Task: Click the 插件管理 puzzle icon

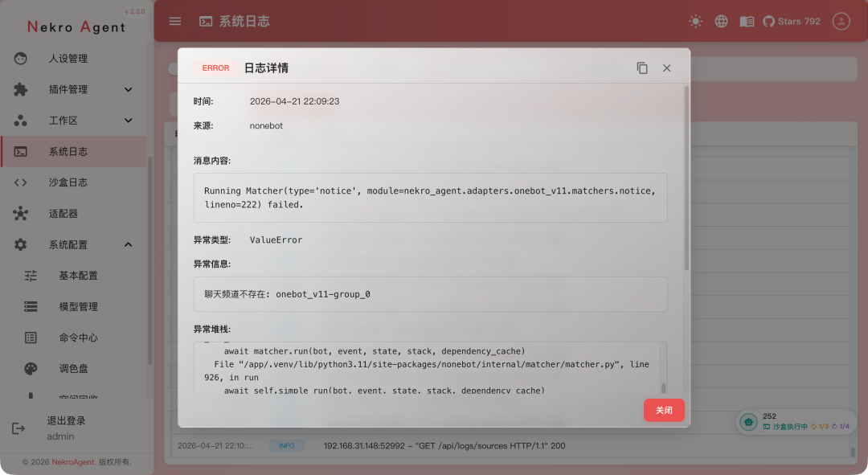Action: 20,89
